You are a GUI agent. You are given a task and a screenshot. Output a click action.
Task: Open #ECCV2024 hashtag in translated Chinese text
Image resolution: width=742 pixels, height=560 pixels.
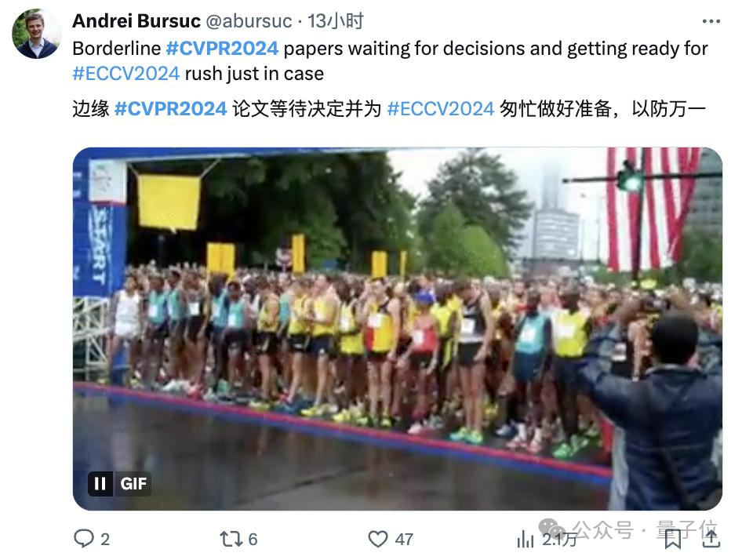[x=441, y=109]
